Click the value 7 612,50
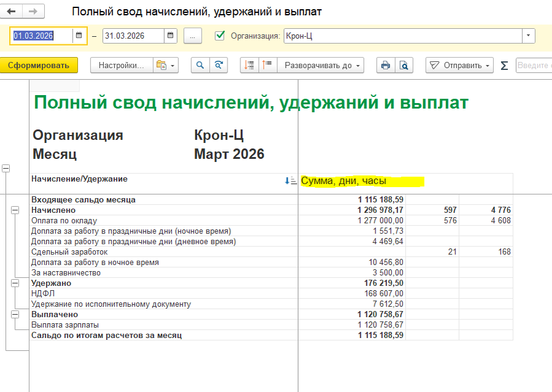552x392 pixels. tap(388, 304)
